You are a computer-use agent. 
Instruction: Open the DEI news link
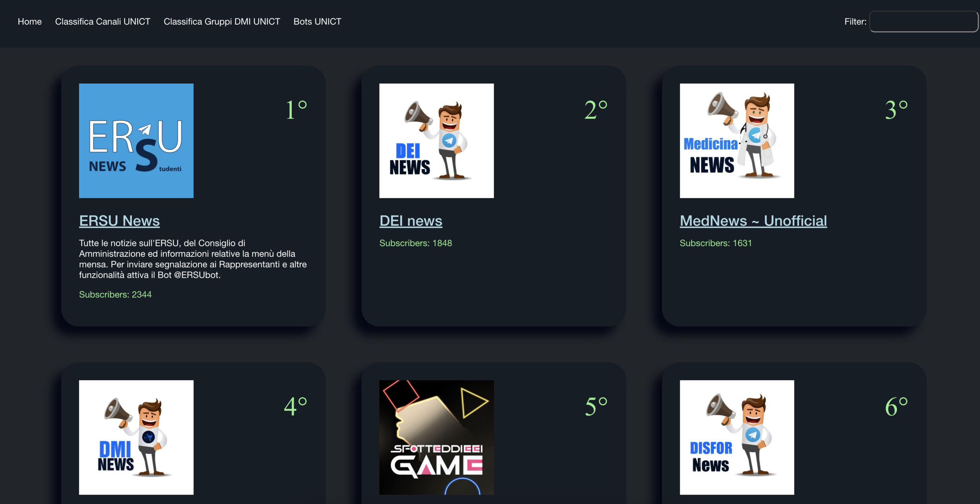410,221
